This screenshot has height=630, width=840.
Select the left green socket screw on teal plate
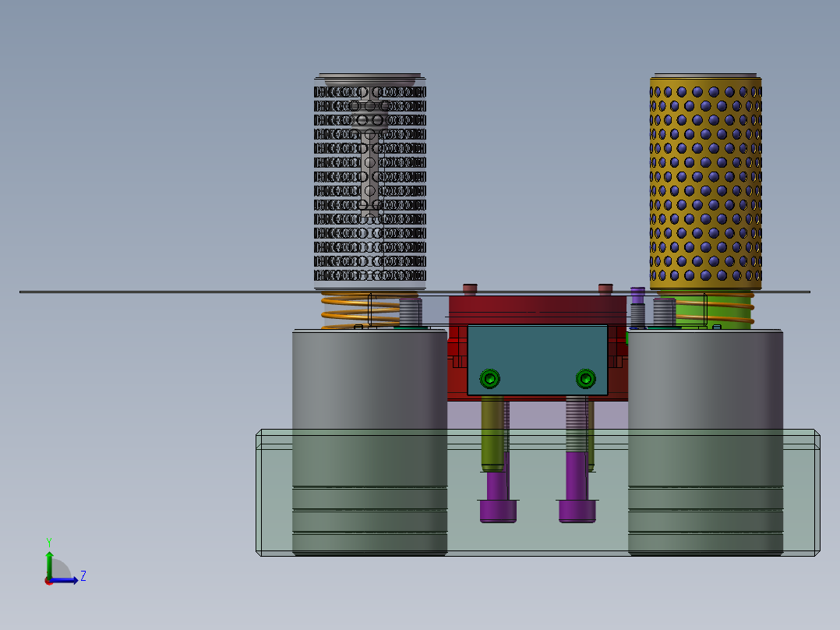pyautogui.click(x=489, y=378)
